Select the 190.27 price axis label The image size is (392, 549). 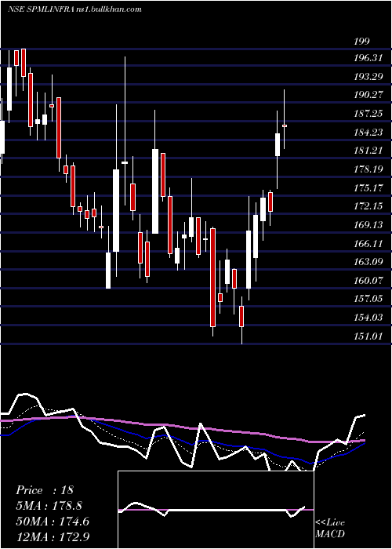[x=368, y=95]
